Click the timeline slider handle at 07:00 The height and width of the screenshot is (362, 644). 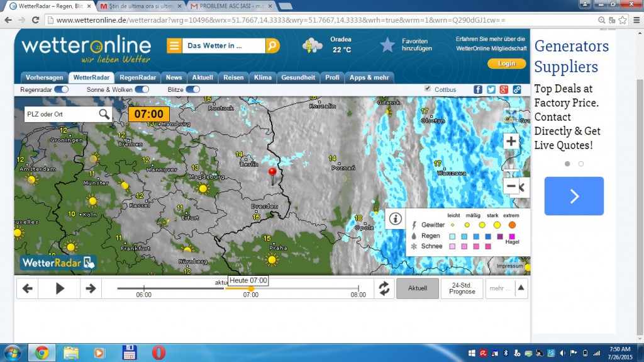coord(251,288)
